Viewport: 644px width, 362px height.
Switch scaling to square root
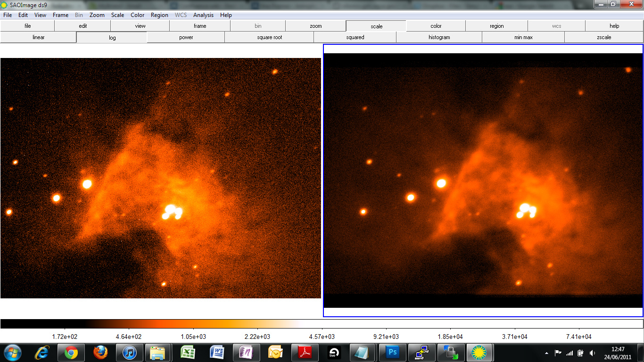[x=269, y=37]
